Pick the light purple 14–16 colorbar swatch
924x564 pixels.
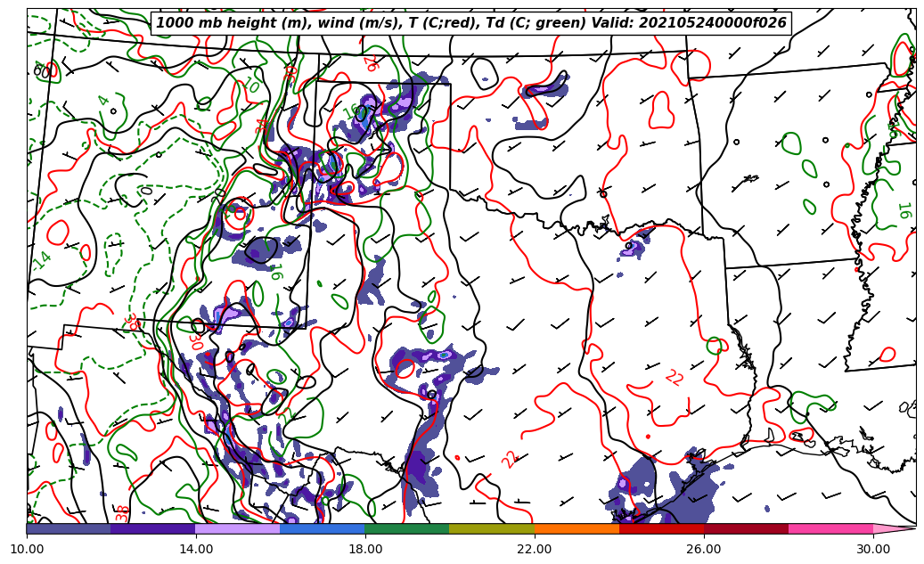[238, 528]
